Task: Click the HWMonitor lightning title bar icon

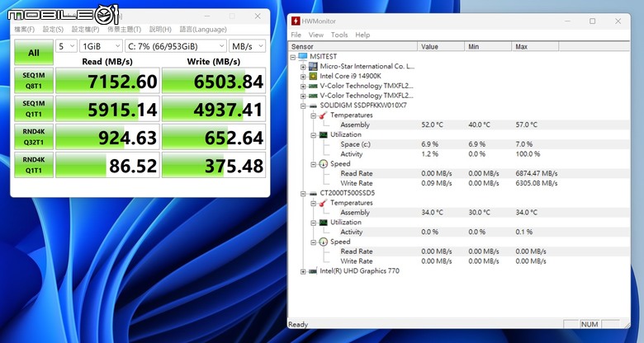Action: pyautogui.click(x=296, y=21)
